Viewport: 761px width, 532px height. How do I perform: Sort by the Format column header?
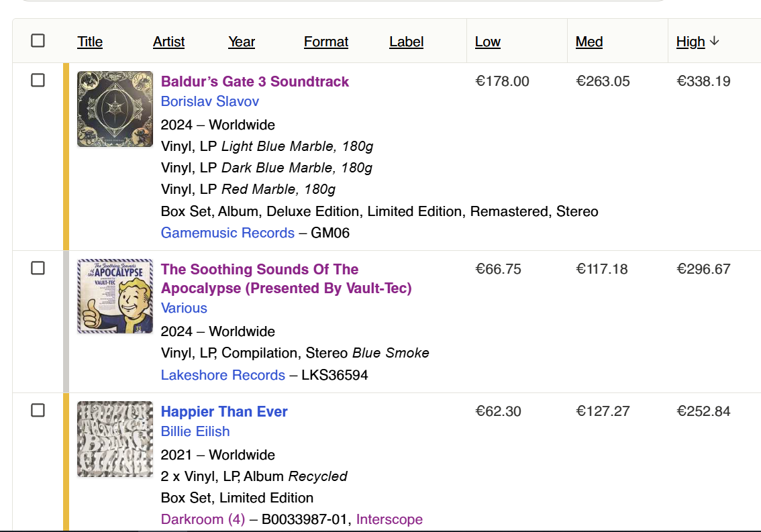(x=326, y=42)
